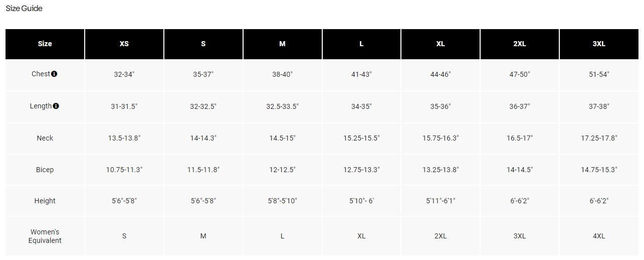Click the Women's Equivalent row label
644x260 pixels.
[x=45, y=236]
